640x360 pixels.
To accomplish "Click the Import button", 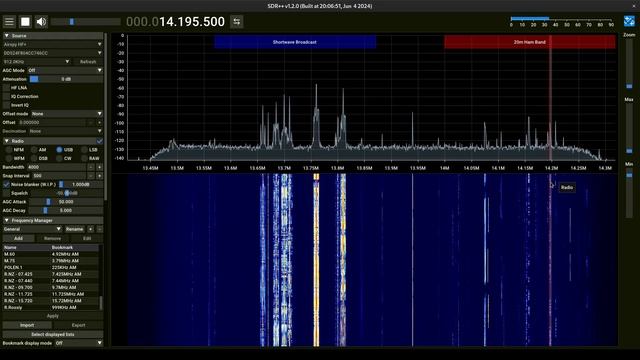I will click(x=27, y=325).
